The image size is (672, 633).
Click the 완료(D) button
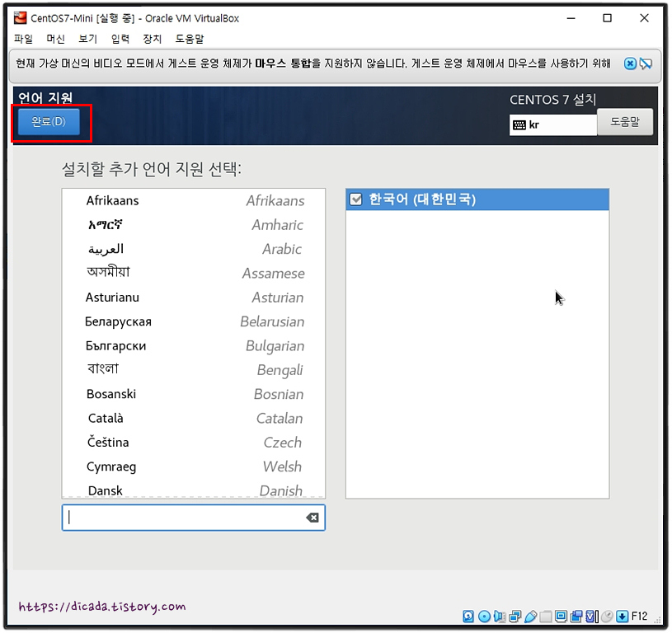pos(49,122)
